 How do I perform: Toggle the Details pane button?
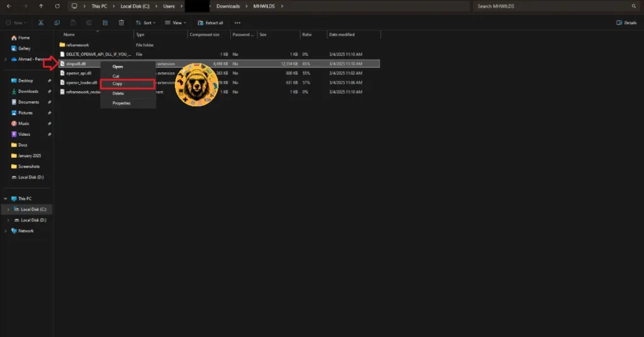(626, 23)
